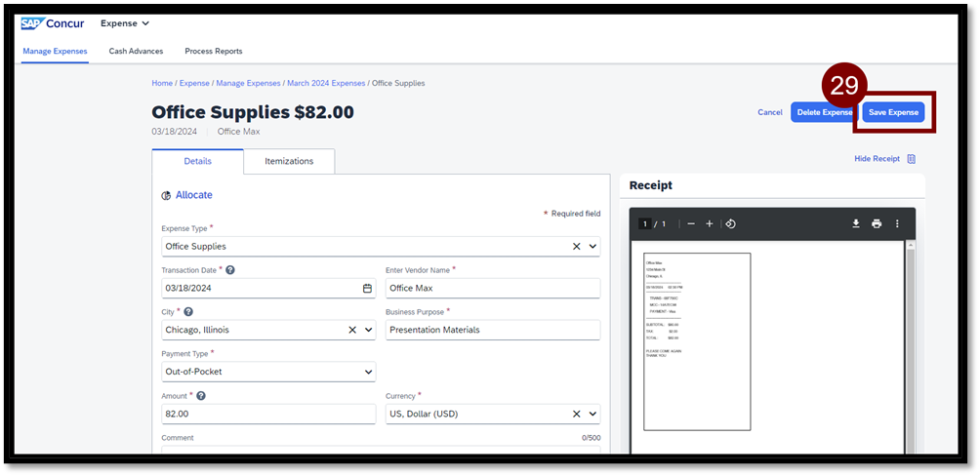Switch to the Itemizations tab
Image resolution: width=980 pixels, height=476 pixels.
(289, 161)
